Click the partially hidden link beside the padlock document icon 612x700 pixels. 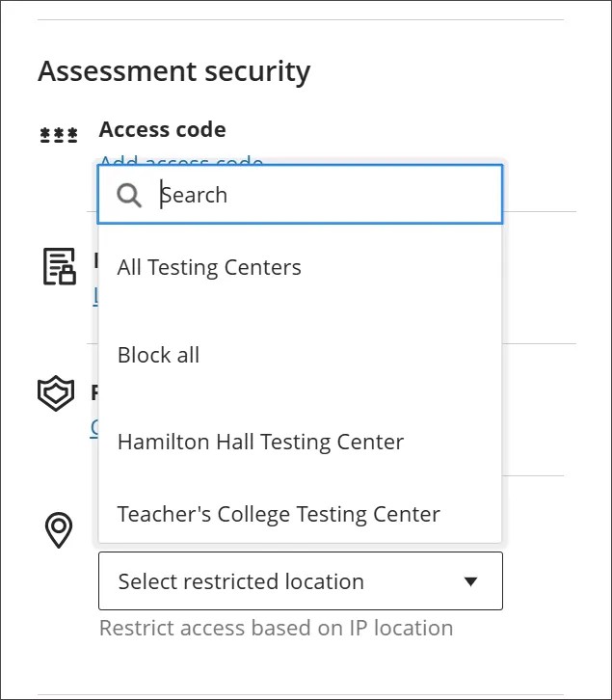pos(94,297)
